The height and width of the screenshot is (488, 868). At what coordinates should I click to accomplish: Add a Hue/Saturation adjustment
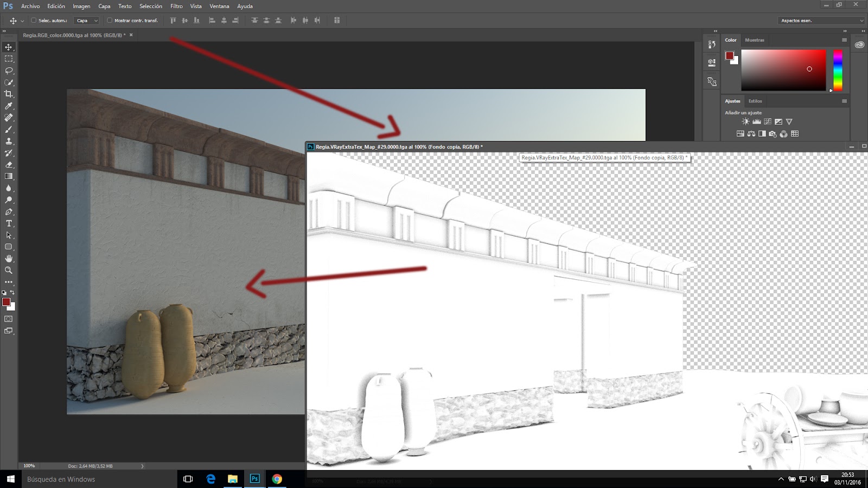click(740, 134)
